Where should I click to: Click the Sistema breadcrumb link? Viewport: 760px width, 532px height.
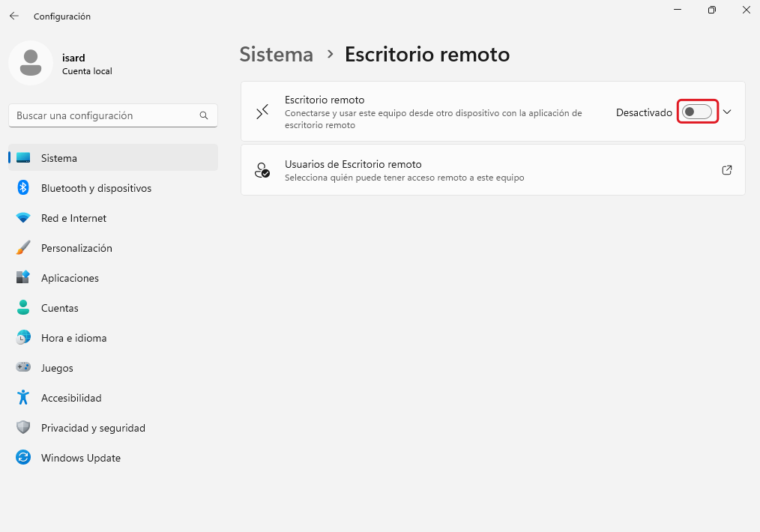click(x=276, y=55)
